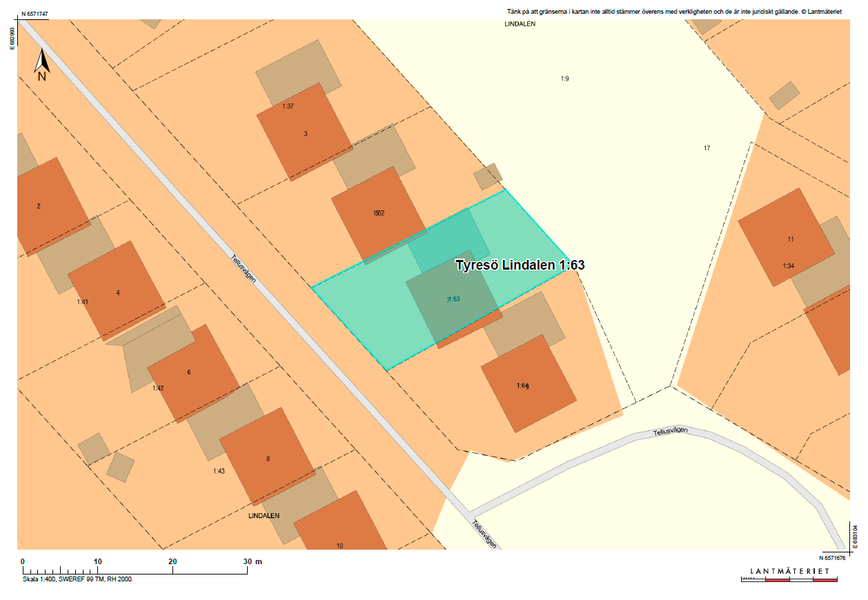868x600 pixels.
Task: Click the north arrow compass symbol
Action: click(42, 64)
